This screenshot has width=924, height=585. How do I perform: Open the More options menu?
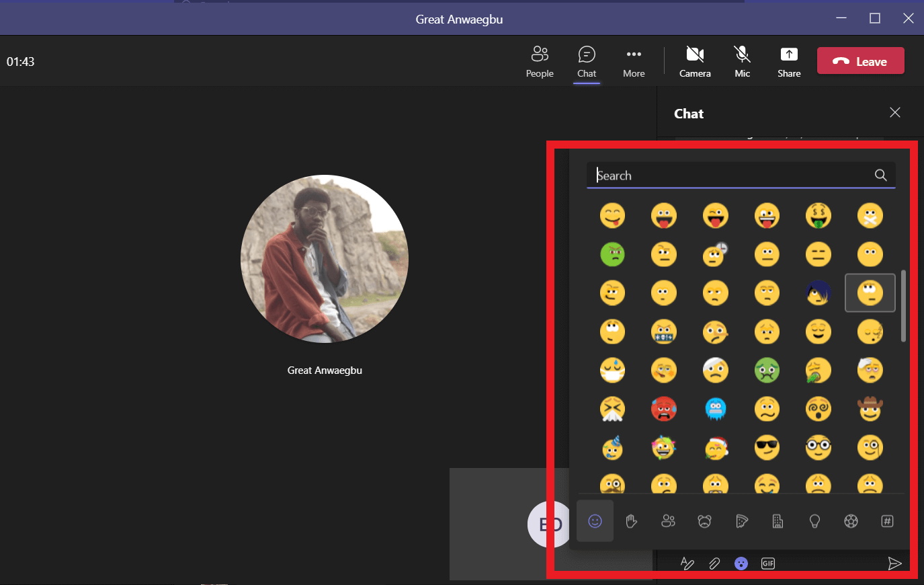[634, 61]
